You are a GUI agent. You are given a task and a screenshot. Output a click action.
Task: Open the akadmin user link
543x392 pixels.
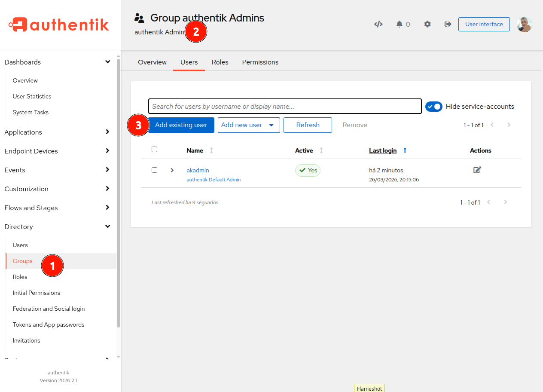[198, 170]
